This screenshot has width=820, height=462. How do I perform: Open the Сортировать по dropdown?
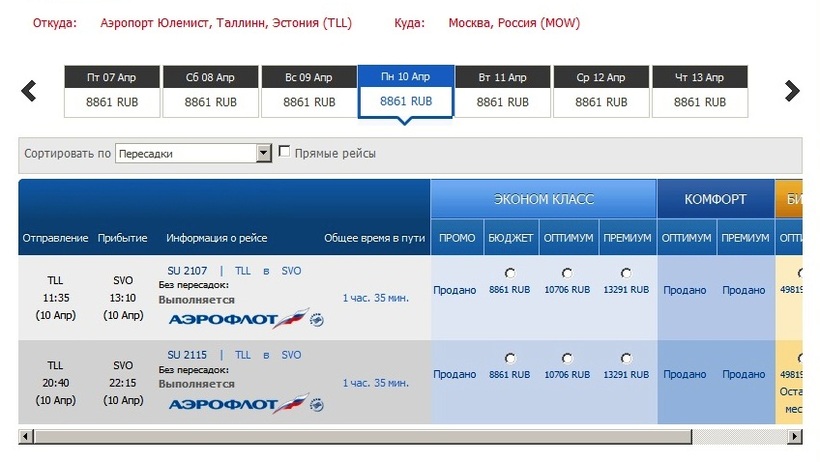click(186, 153)
